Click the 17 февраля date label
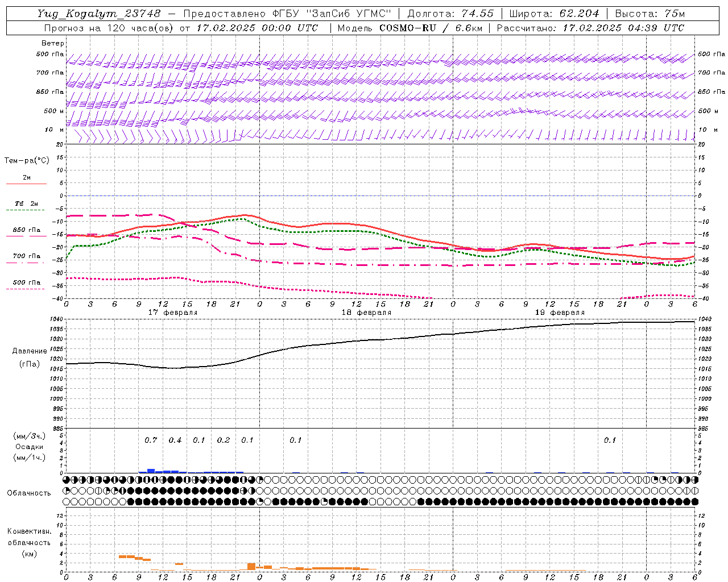Screen dimensions: 728x582 click(x=173, y=313)
